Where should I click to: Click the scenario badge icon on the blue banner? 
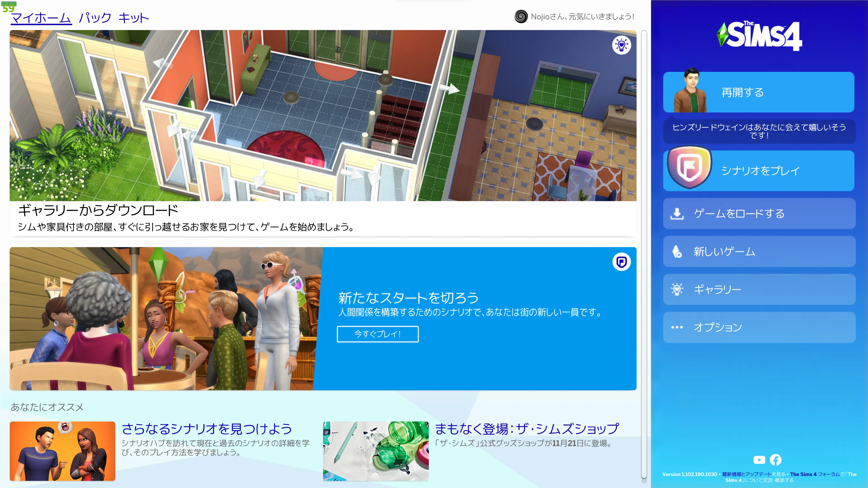point(621,262)
